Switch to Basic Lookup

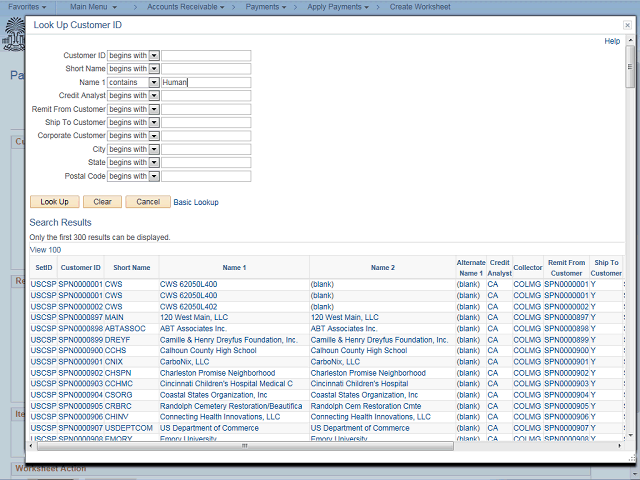[x=196, y=202]
